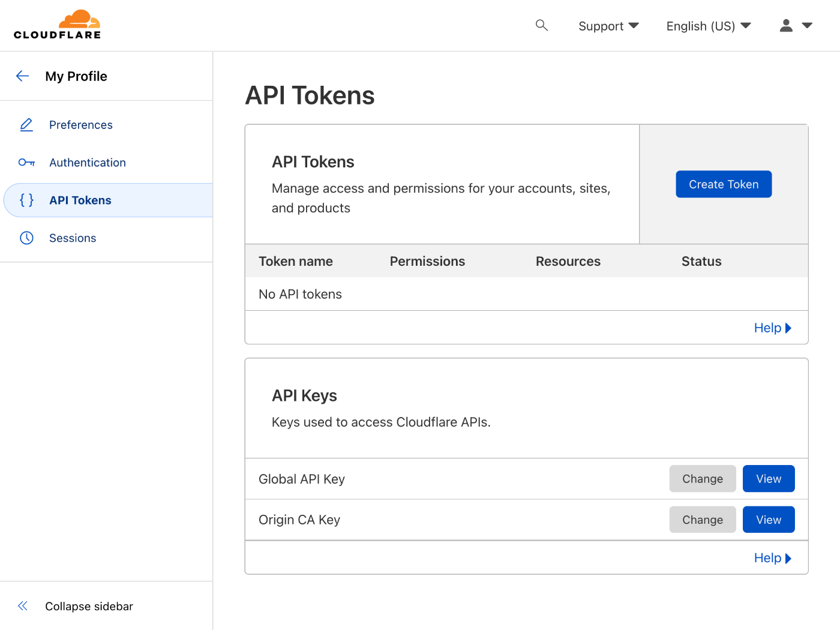Open search with the magnifier icon

(x=542, y=25)
